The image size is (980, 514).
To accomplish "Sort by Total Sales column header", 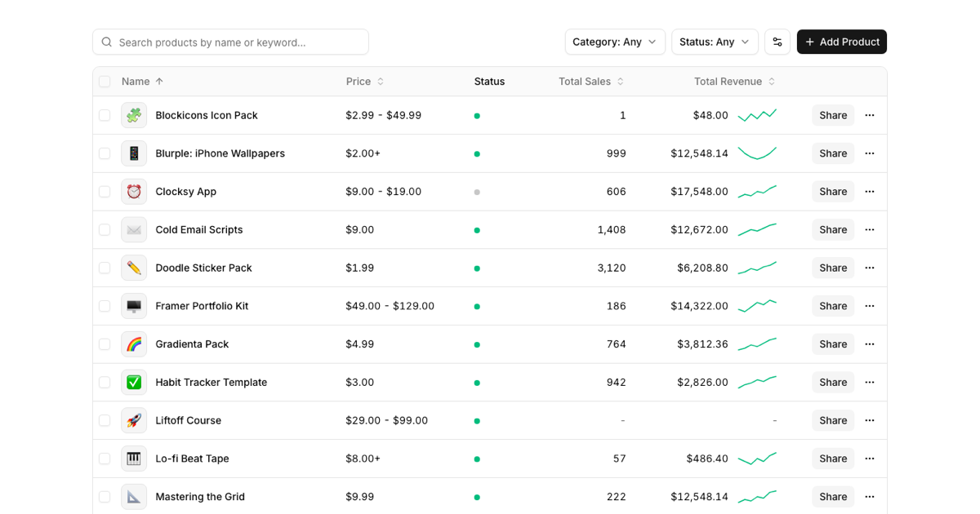I will (592, 82).
